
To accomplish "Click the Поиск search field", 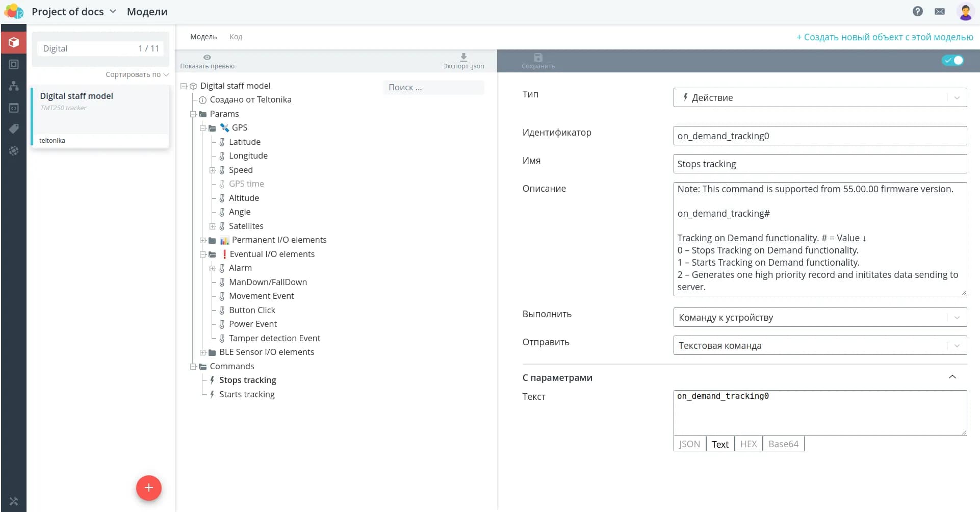I will click(433, 87).
